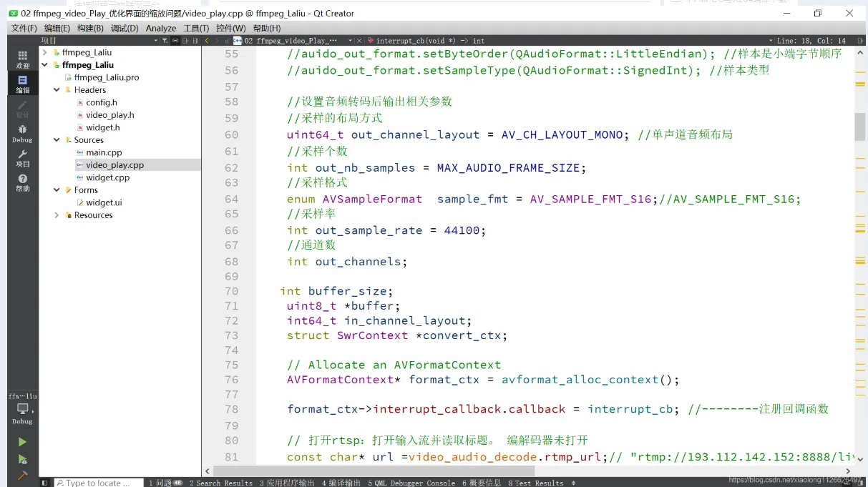The image size is (868, 487).
Task: Split the project side panel
Action: [x=185, y=41]
